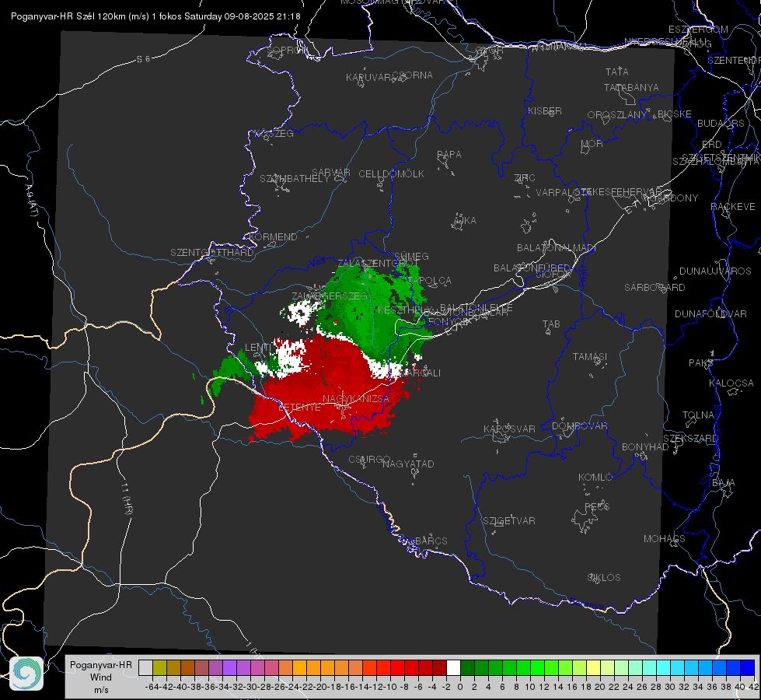
Task: Select the DUNAÚJVÁROS label
Action: pyautogui.click(x=715, y=271)
